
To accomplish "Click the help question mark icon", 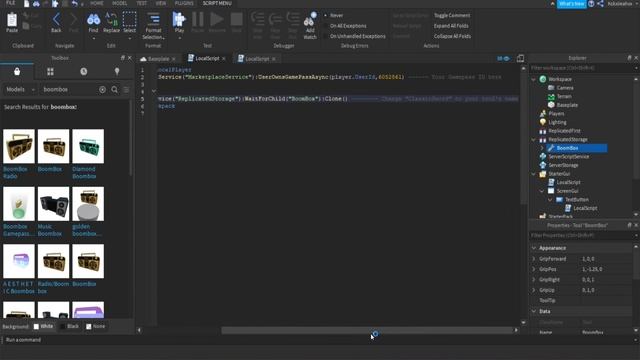I will 591,4.
